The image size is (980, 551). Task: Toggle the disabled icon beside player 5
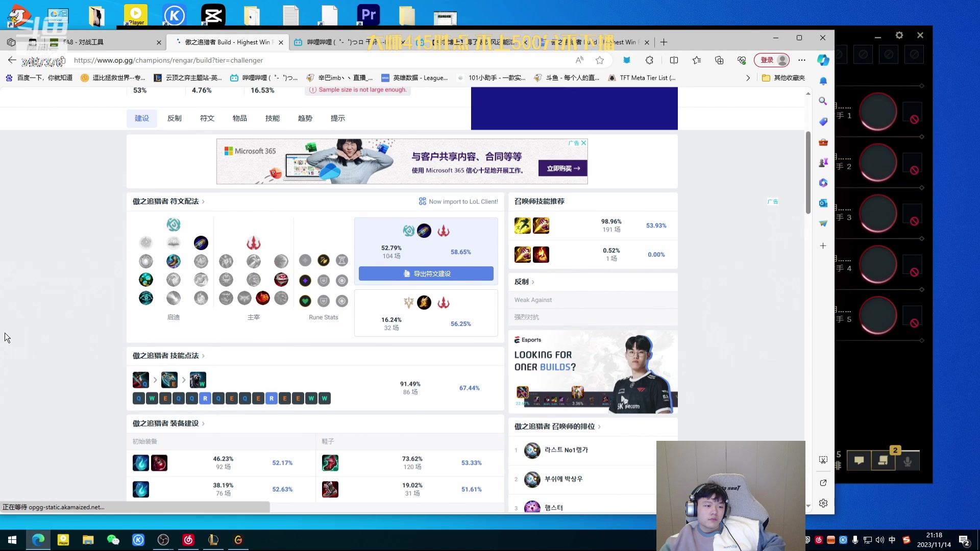(914, 323)
